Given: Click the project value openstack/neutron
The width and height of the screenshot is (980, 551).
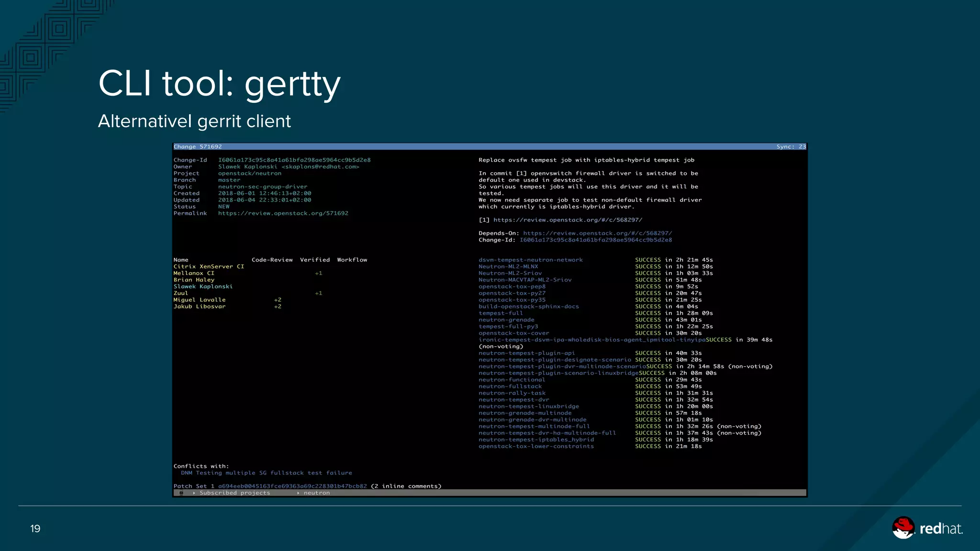Looking at the screenshot, I should [x=250, y=174].
